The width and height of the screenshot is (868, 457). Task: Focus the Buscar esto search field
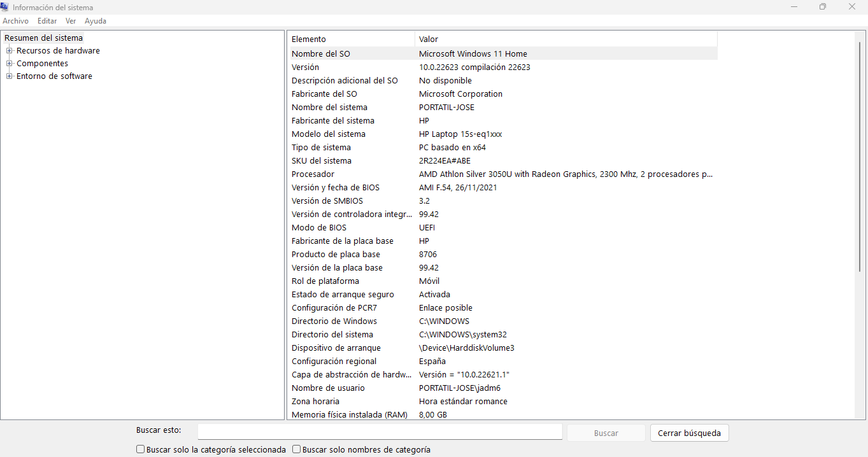[x=380, y=432]
